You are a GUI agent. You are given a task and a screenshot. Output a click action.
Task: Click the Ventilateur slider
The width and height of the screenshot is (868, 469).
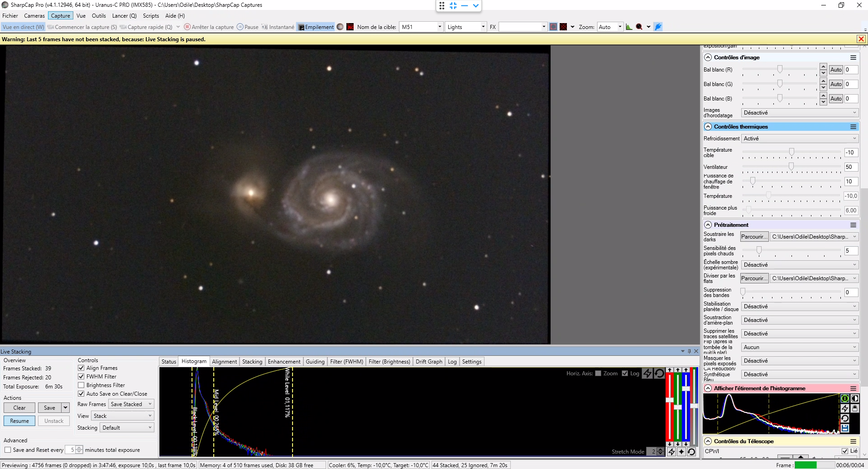point(791,167)
